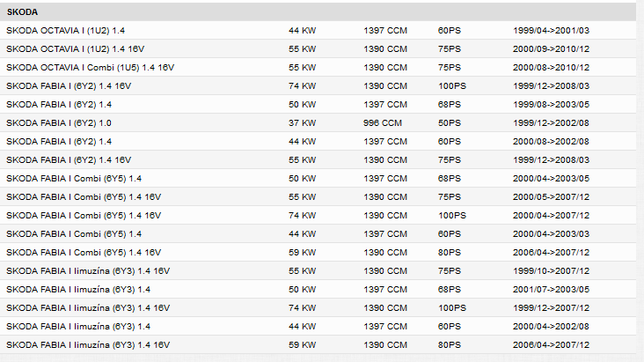
Task: Click date range 1999/10->2007/12
Action: (551, 271)
